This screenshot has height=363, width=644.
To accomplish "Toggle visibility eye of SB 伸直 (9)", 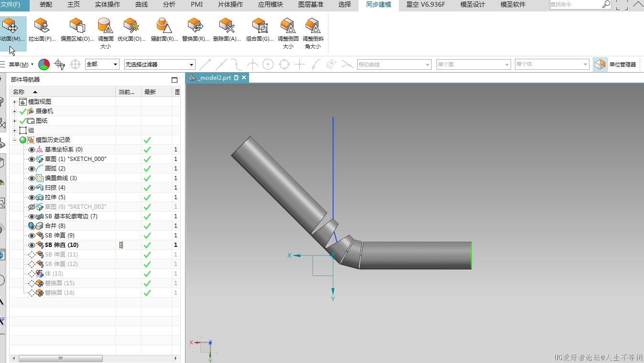I will [x=32, y=235].
